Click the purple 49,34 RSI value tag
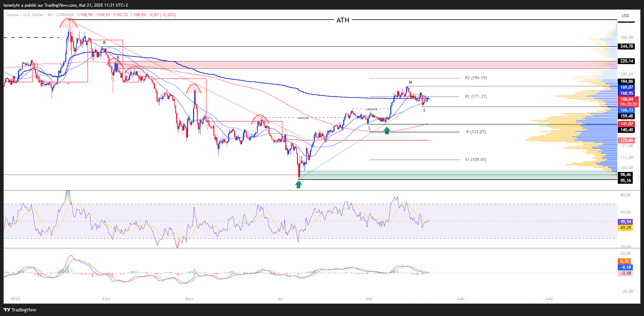 (x=625, y=222)
